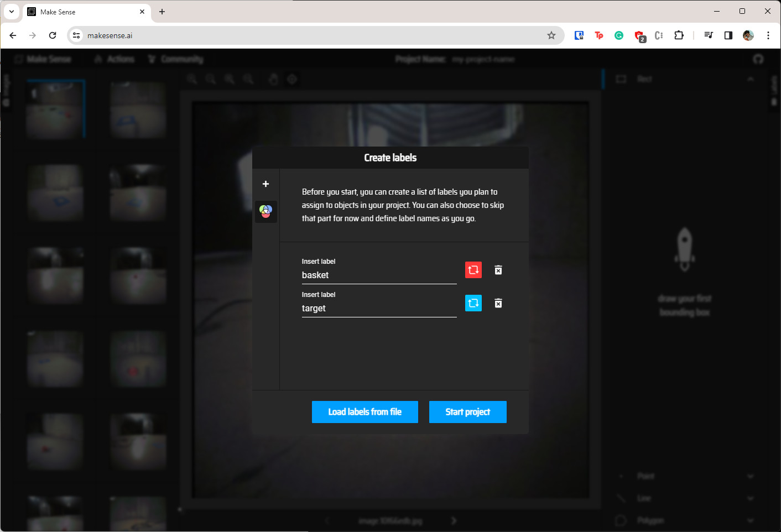Click the plus icon to add a label

click(x=265, y=184)
